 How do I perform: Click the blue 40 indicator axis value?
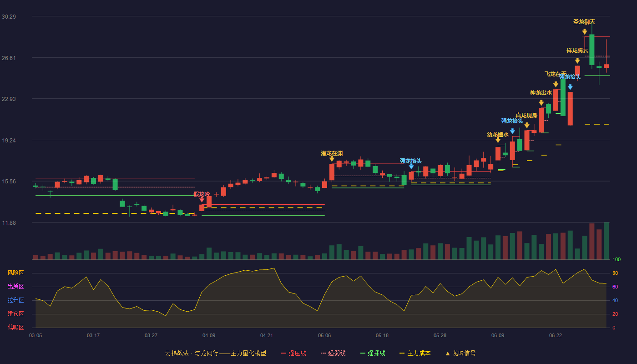click(615, 300)
